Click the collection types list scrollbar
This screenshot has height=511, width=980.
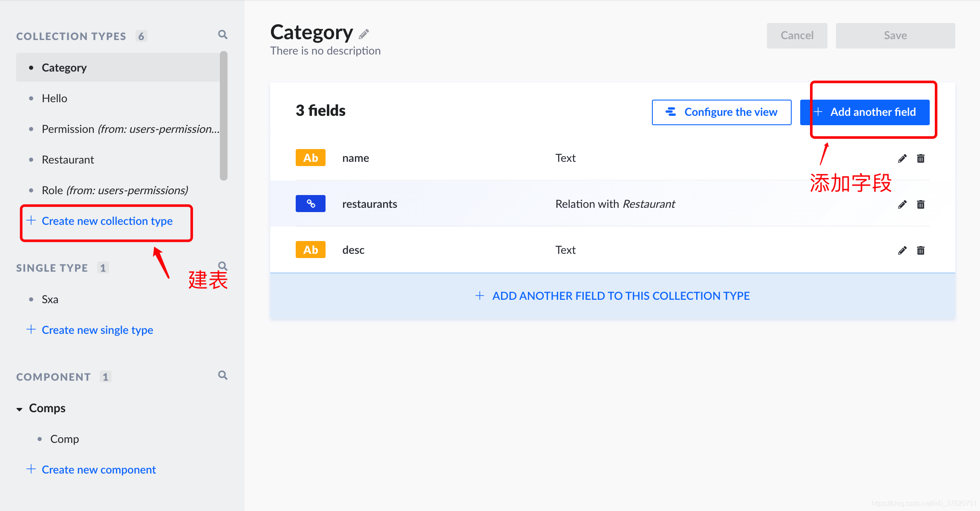coord(223,115)
